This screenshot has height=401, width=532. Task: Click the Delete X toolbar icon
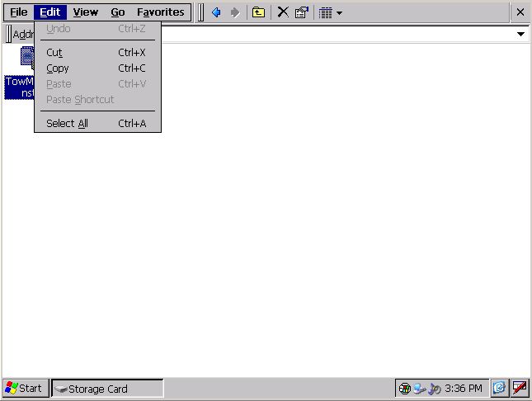coord(283,12)
